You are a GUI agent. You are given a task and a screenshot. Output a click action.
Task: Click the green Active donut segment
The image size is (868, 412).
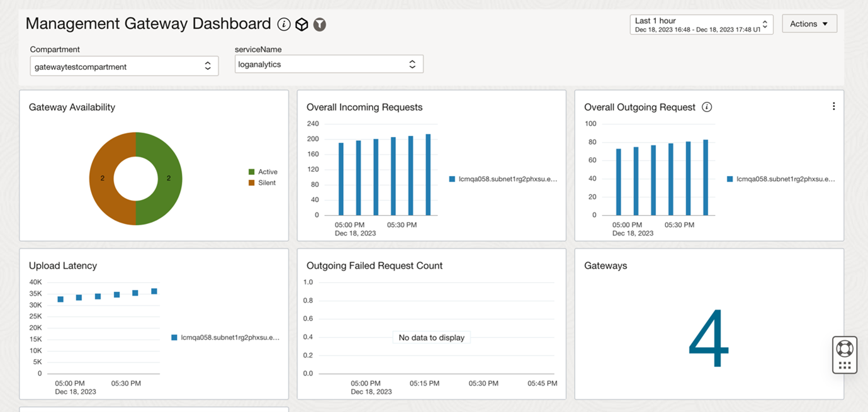170,179
